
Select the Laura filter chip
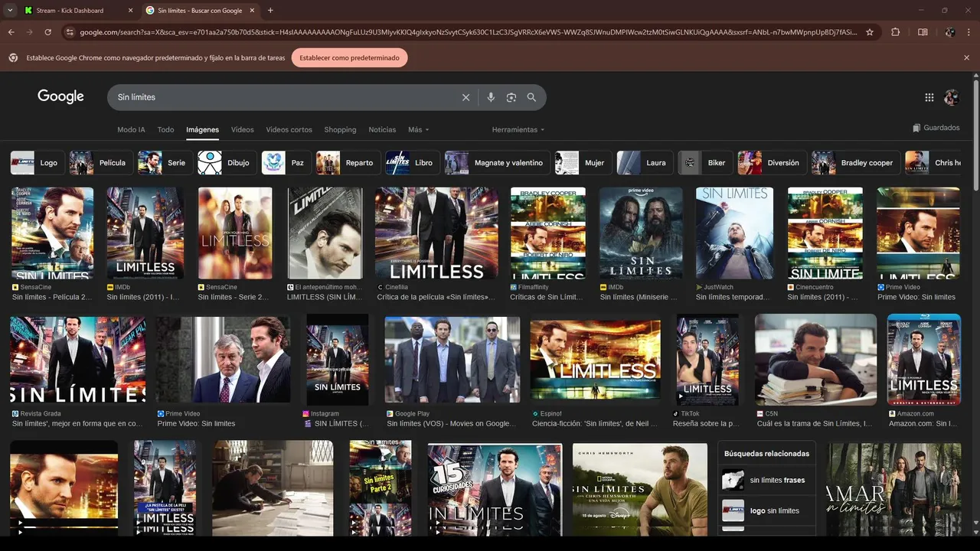(x=645, y=162)
